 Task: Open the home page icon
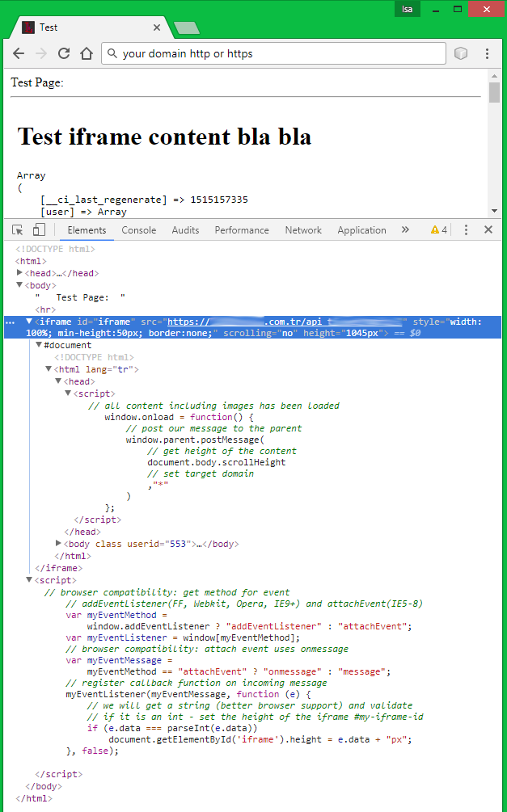pyautogui.click(x=86, y=53)
